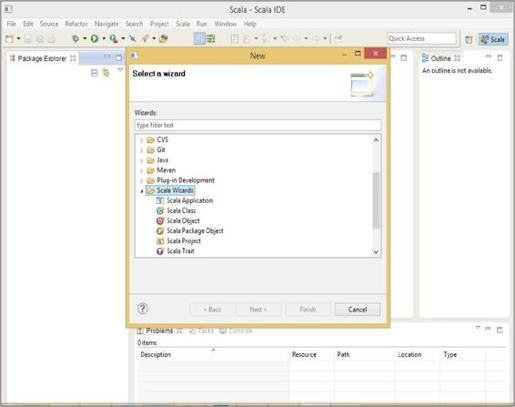The image size is (515, 407).
Task: Click the wizard filter text field
Action: tap(258, 125)
